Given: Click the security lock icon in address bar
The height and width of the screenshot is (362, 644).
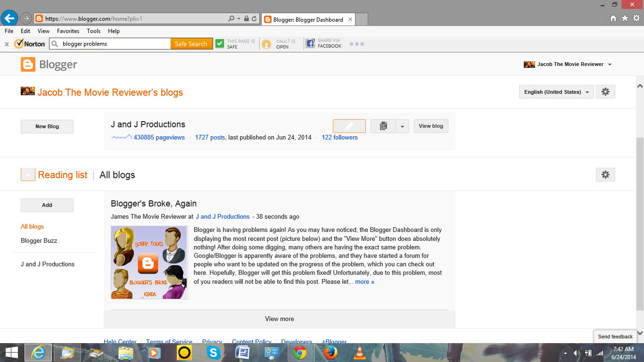Looking at the screenshot, I should coord(246,19).
